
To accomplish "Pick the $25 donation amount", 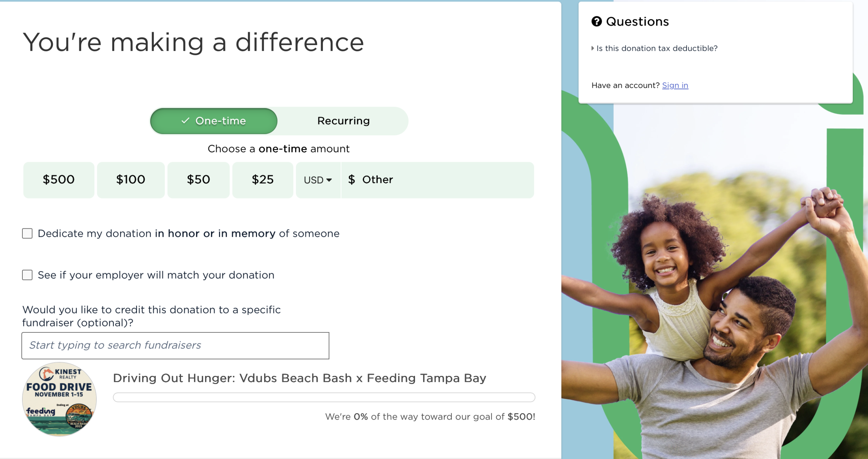I will 262,180.
